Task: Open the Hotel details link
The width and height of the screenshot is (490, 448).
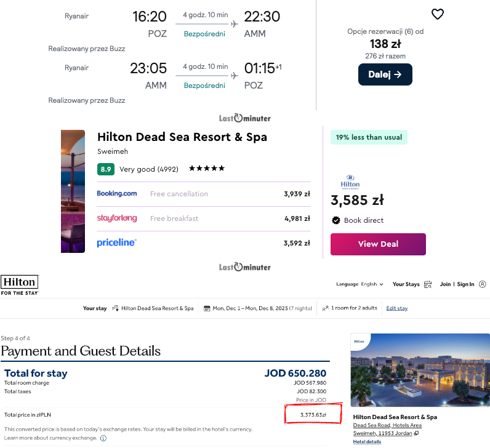Action: click(367, 442)
